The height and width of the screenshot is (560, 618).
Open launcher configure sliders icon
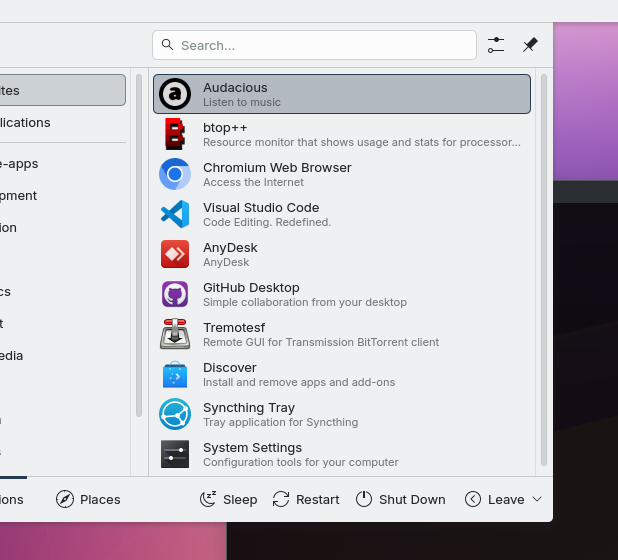pyautogui.click(x=495, y=45)
